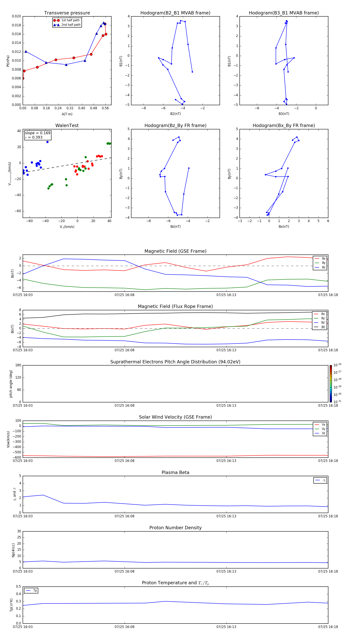Screen dimensions: 351x644
Task: Click the "Hodogram(Bx_By FR frame)" title
Action: pyautogui.click(x=284, y=125)
